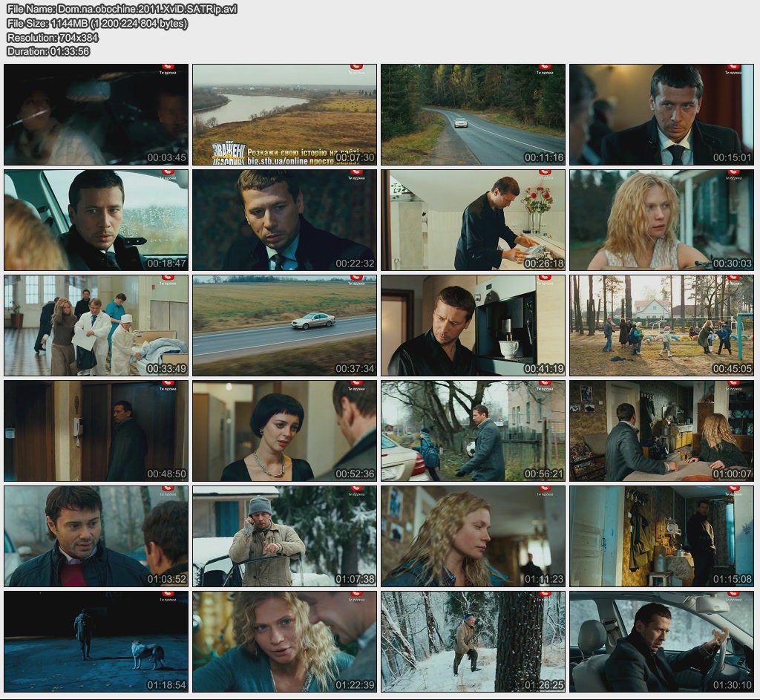Select the final thumbnail at 01:30:10

tap(661, 642)
